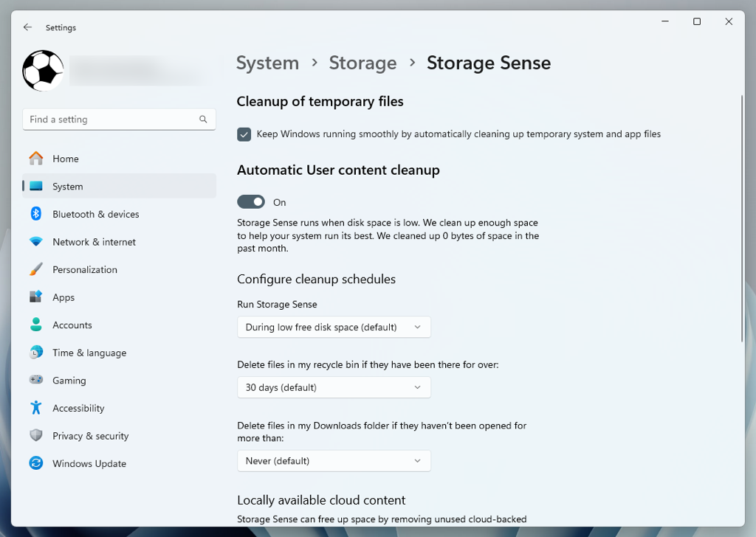Click the Configure cleanup schedules heading
This screenshot has width=756, height=537.
click(316, 280)
